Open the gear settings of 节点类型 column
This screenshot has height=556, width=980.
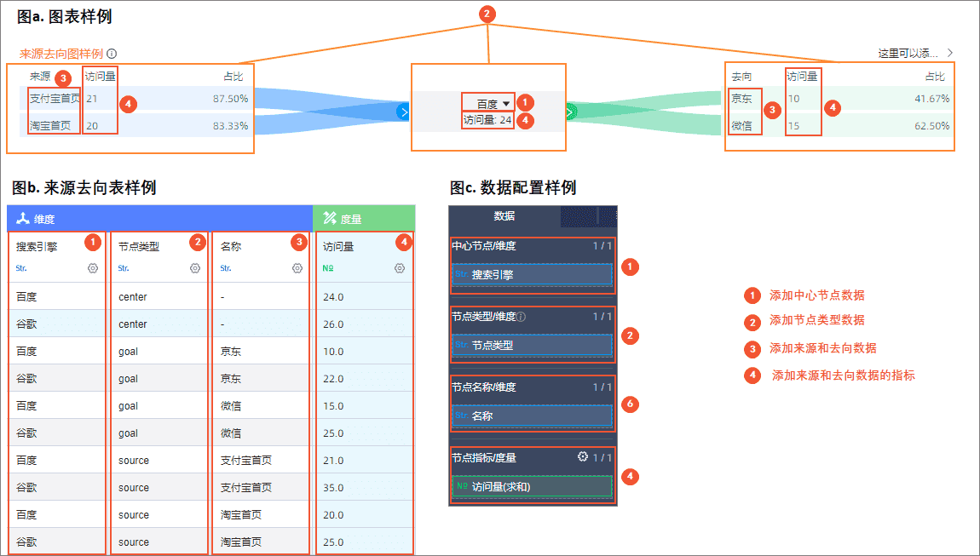coord(195,268)
